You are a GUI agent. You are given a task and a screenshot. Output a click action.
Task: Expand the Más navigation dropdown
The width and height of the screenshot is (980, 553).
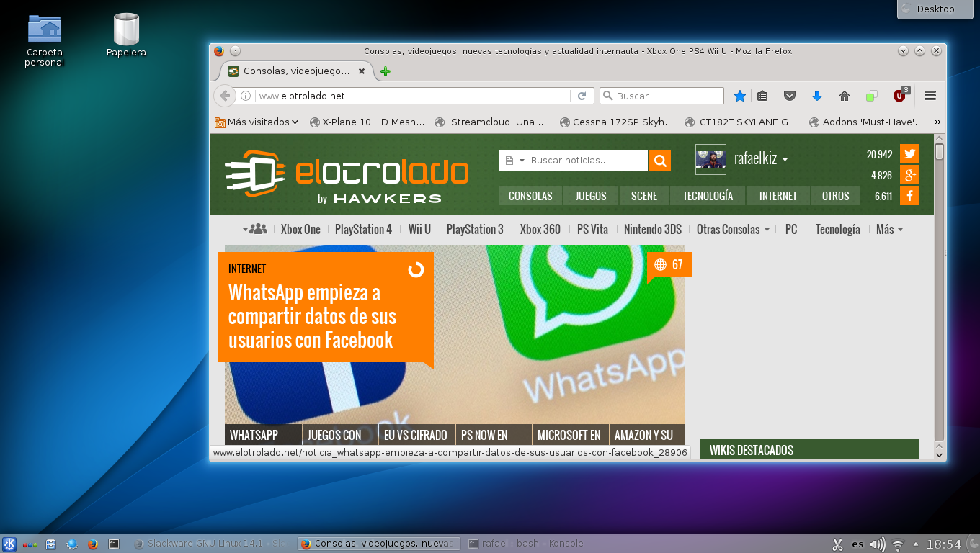(889, 230)
